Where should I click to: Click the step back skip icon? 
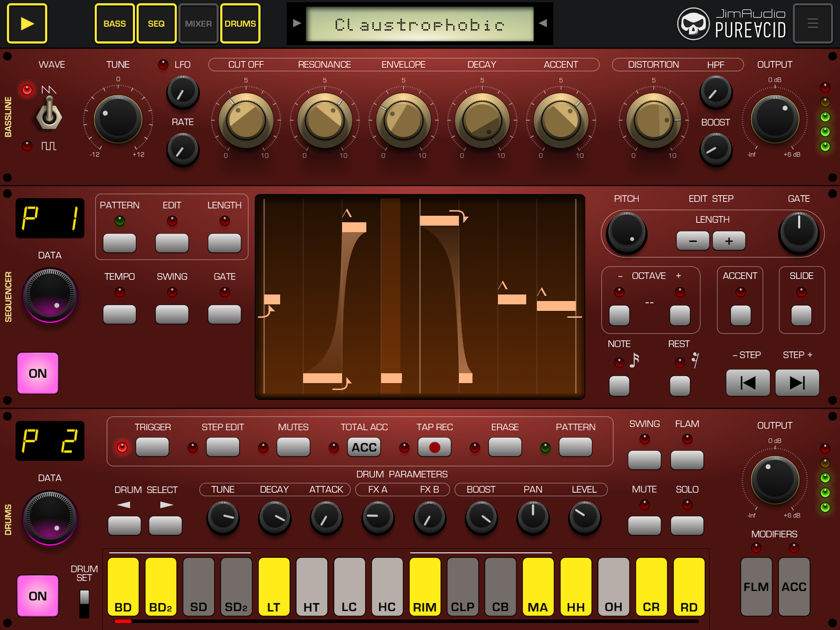click(747, 383)
